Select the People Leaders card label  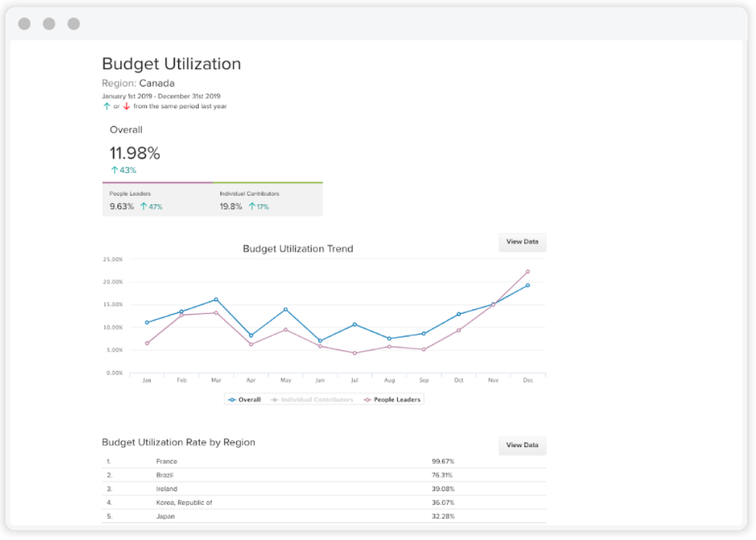(130, 193)
